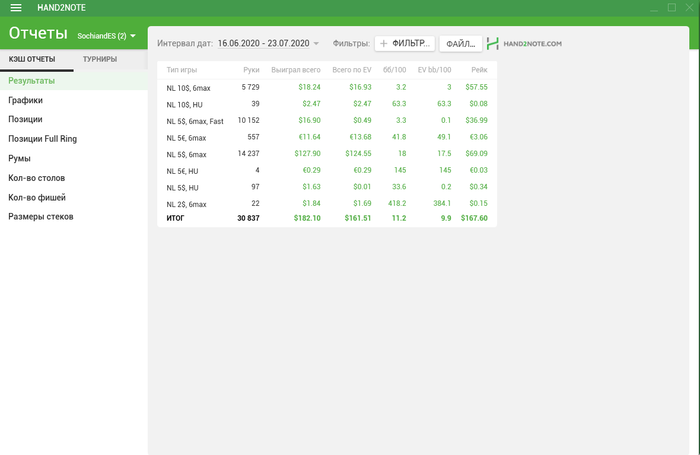
Task: Click the Hand2Note logo icon
Action: pyautogui.click(x=492, y=43)
